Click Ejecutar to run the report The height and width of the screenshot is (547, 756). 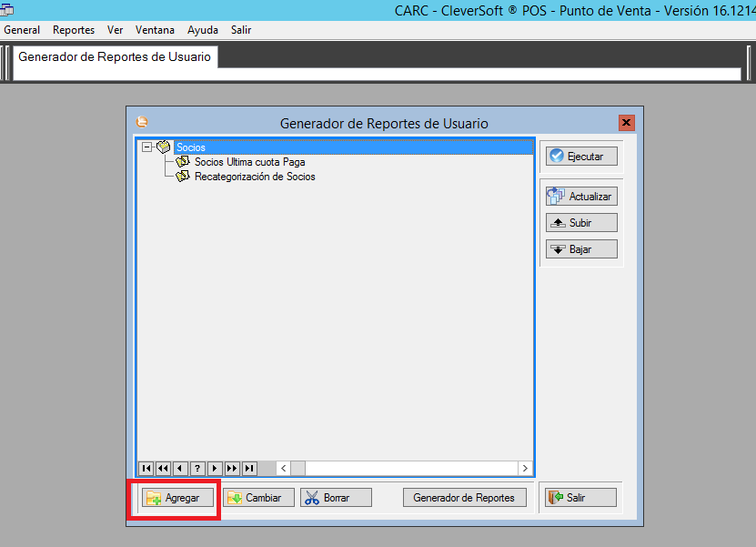click(x=581, y=157)
